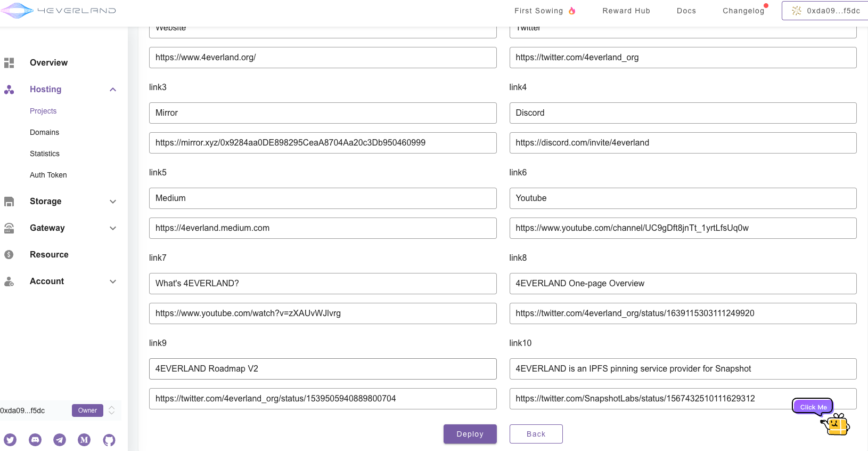Click the Account user icon

coord(9,281)
